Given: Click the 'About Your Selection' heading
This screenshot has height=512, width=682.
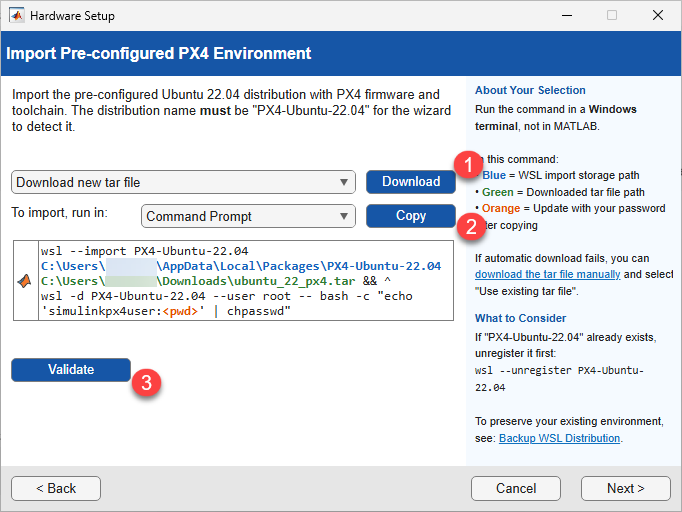Looking at the screenshot, I should coord(530,90).
